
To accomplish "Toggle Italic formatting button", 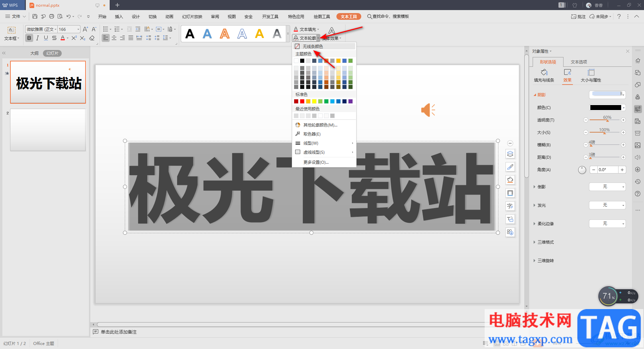I will [x=38, y=38].
